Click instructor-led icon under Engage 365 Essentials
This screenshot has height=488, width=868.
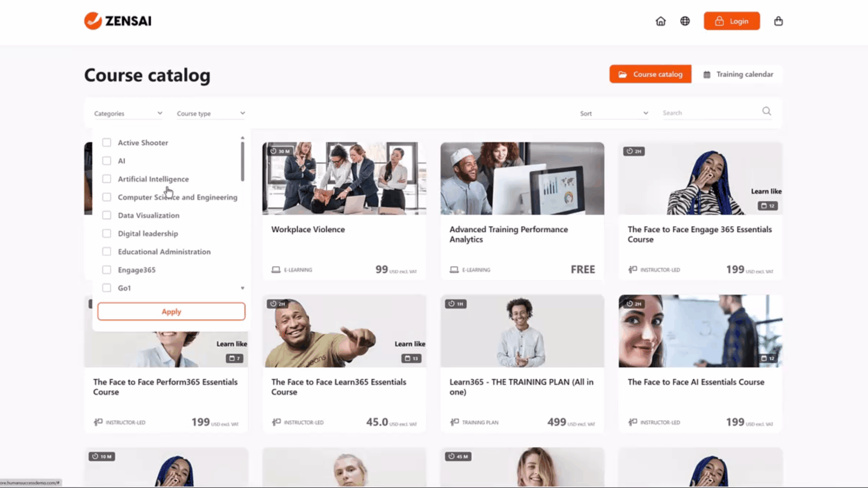point(632,270)
